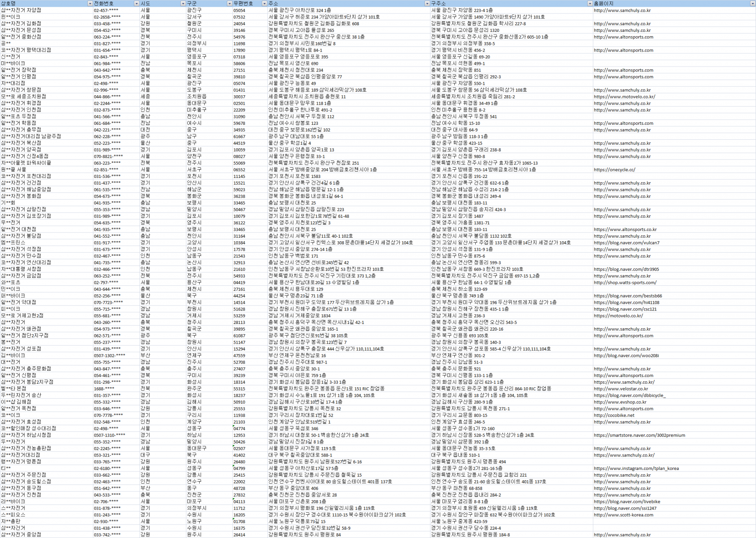This screenshot has width=756, height=538.
Task: Click the www.evshop.co.kr link
Action: tap(620, 402)
